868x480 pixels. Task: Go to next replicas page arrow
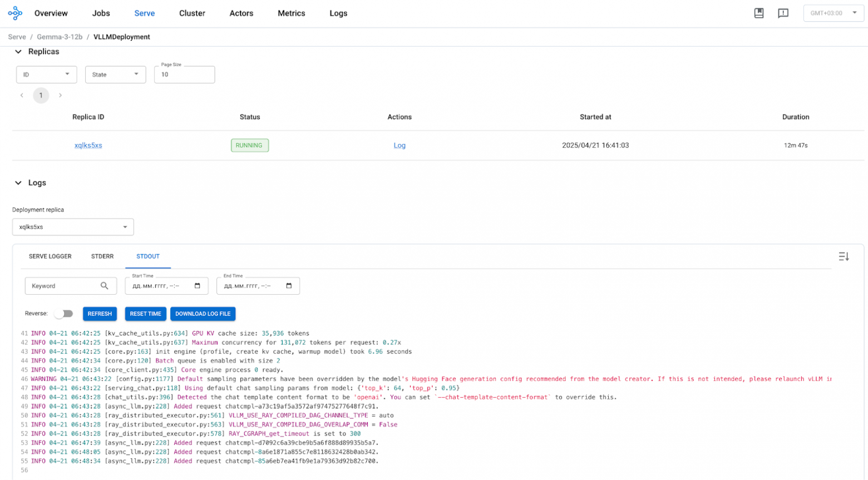pos(60,96)
